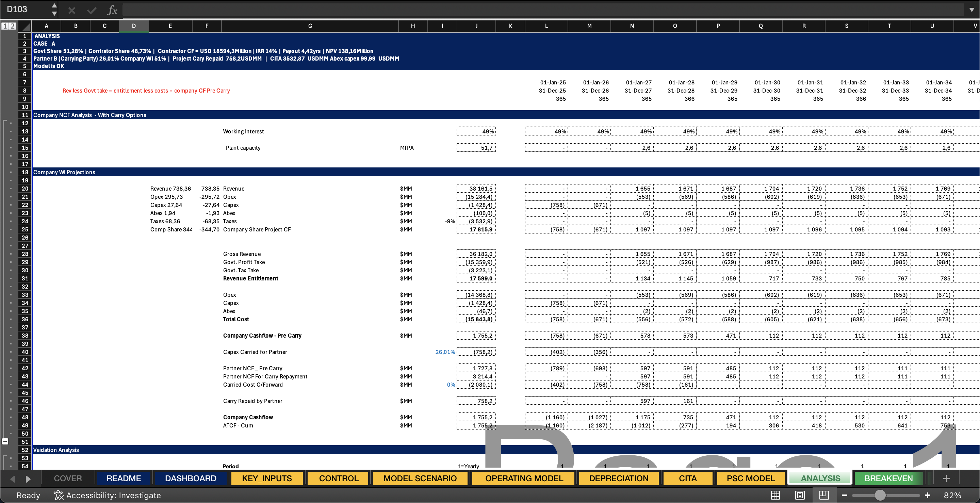The image size is (980, 503).
Task: Select row 25 header
Action: coord(25,229)
